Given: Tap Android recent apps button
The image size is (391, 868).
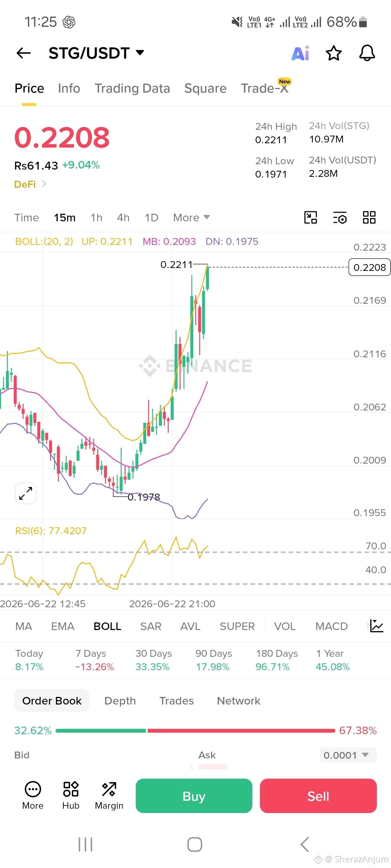Looking at the screenshot, I should click(86, 844).
